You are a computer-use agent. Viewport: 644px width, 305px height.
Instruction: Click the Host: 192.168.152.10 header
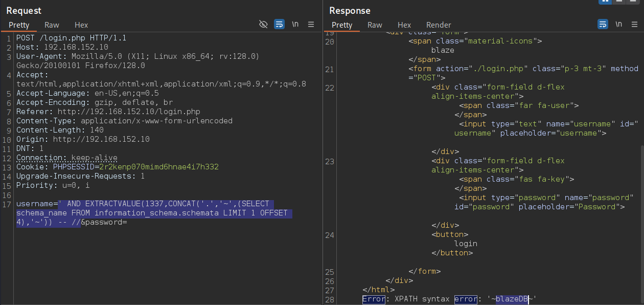(62, 47)
